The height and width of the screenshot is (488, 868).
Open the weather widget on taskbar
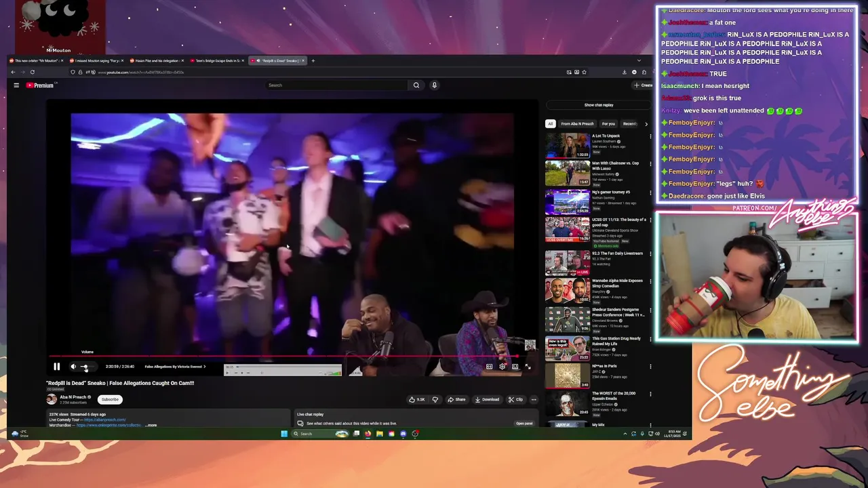(19, 434)
